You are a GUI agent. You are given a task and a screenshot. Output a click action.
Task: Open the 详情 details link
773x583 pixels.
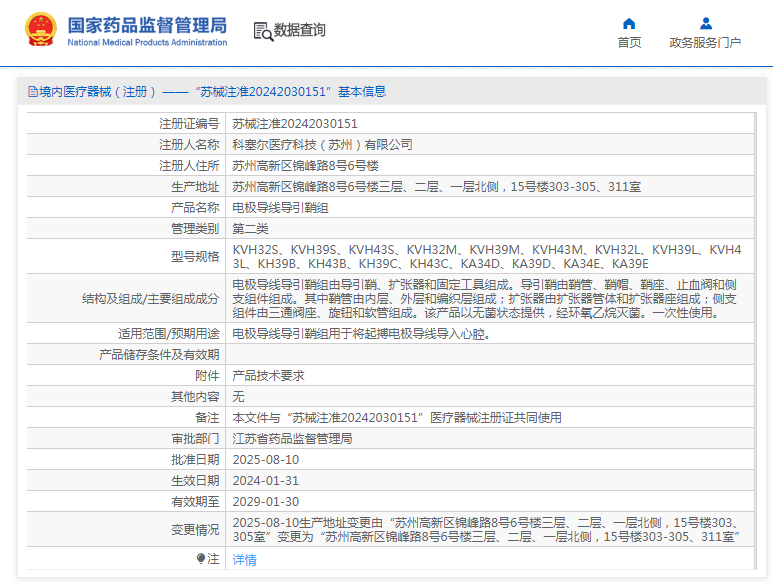(x=244, y=560)
